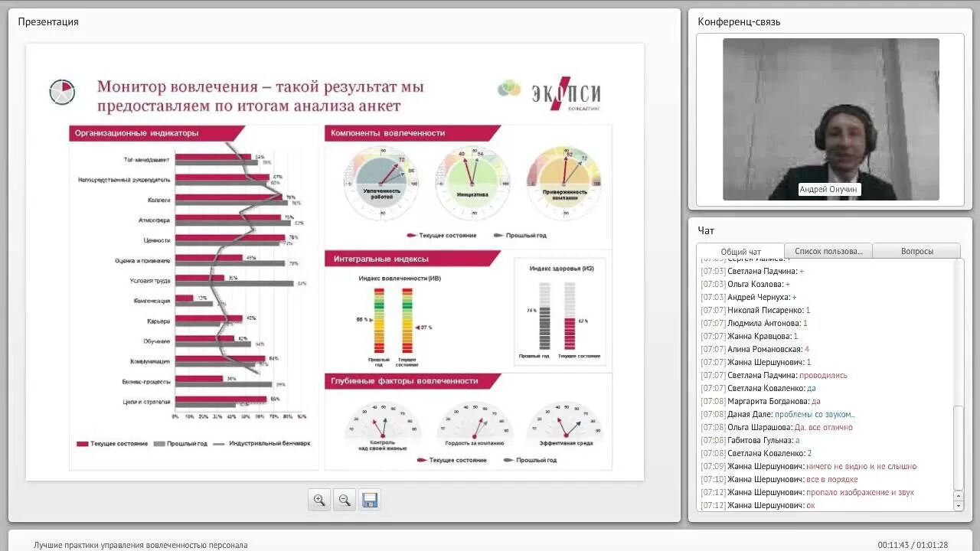Click the chat scrollbar thumb
Screen dimensions: 980x551
[x=958, y=447]
